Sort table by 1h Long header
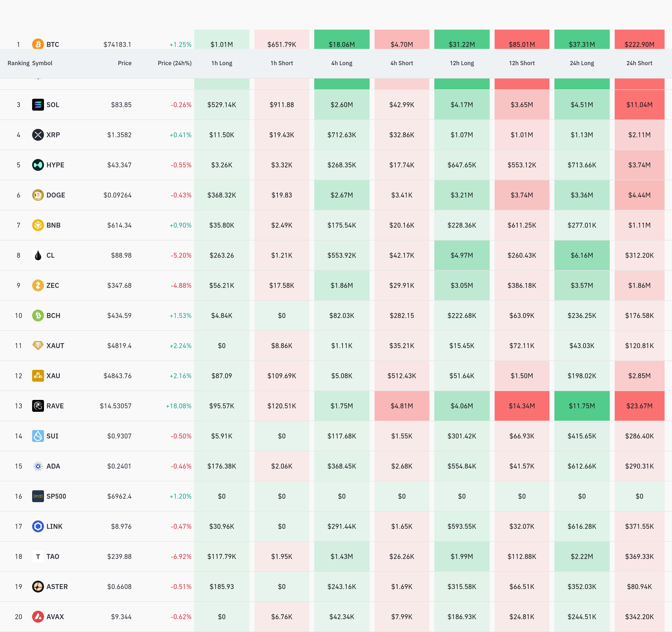 221,63
